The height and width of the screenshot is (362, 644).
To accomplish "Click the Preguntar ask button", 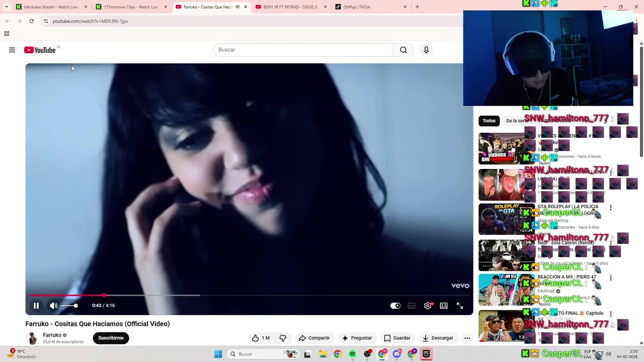I will click(x=357, y=338).
